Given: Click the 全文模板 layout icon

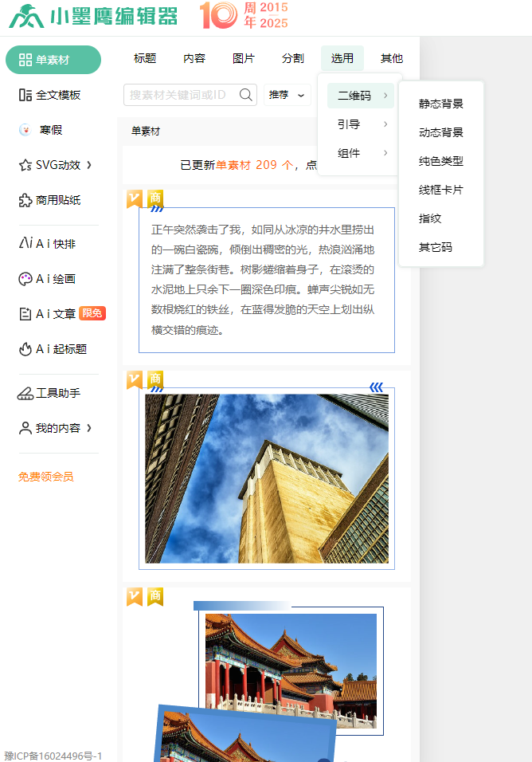Looking at the screenshot, I should [25, 95].
